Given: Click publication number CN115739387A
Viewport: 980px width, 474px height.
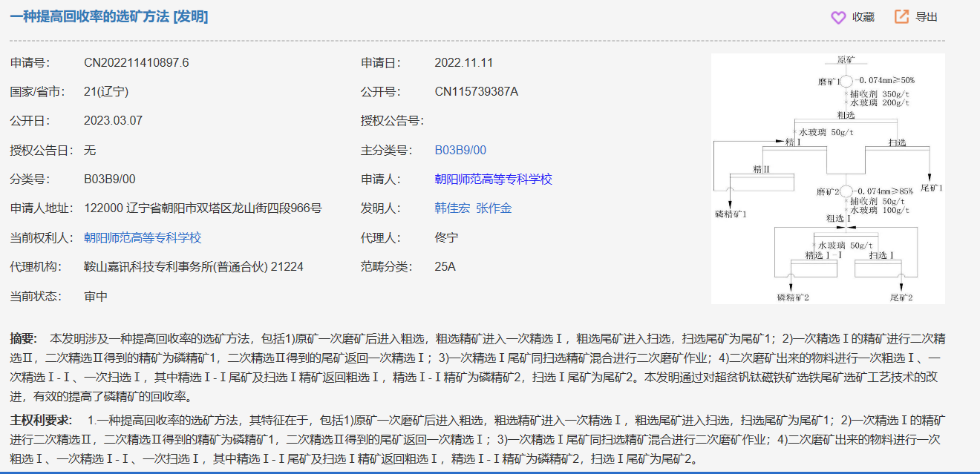Looking at the screenshot, I should pos(476,92).
